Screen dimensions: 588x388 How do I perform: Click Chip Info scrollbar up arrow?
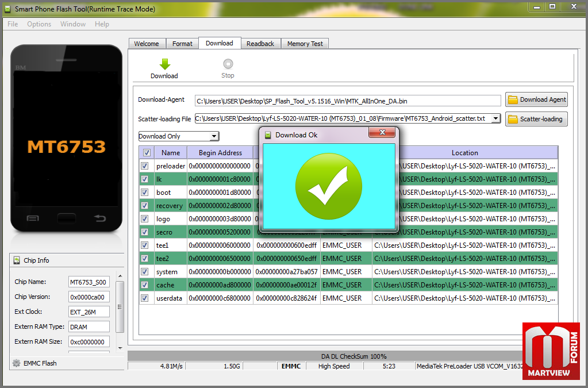[x=120, y=276]
